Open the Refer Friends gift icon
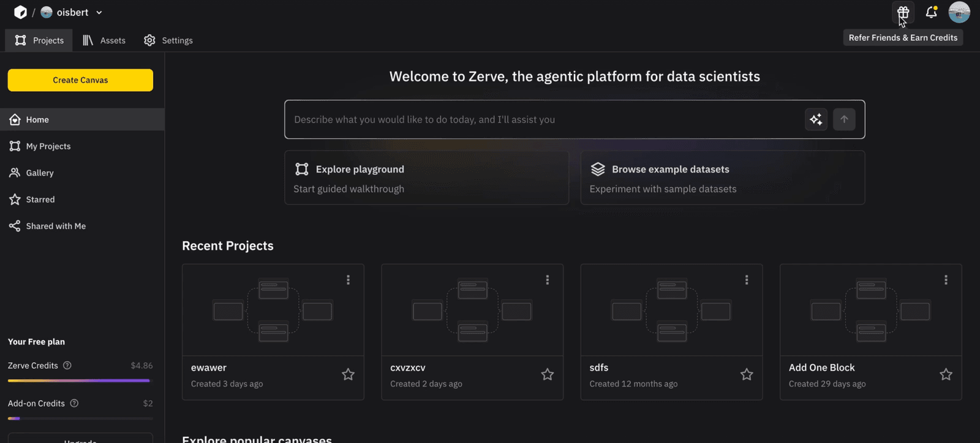This screenshot has height=443, width=980. tap(903, 12)
